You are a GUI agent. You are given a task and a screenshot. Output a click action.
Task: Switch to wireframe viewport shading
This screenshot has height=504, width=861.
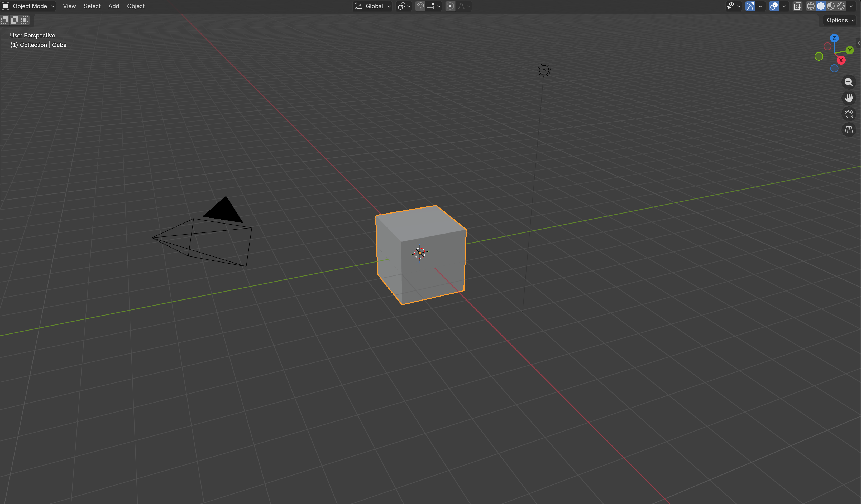[810, 6]
